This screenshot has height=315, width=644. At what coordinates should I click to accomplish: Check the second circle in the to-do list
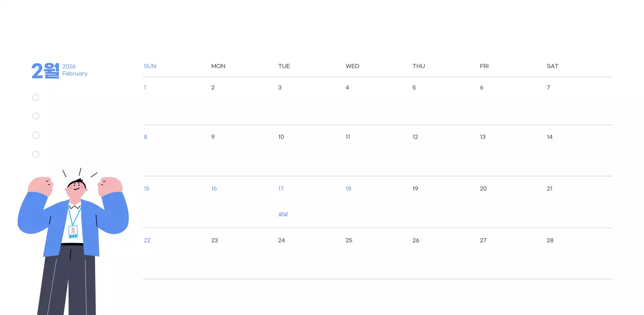pos(36,116)
